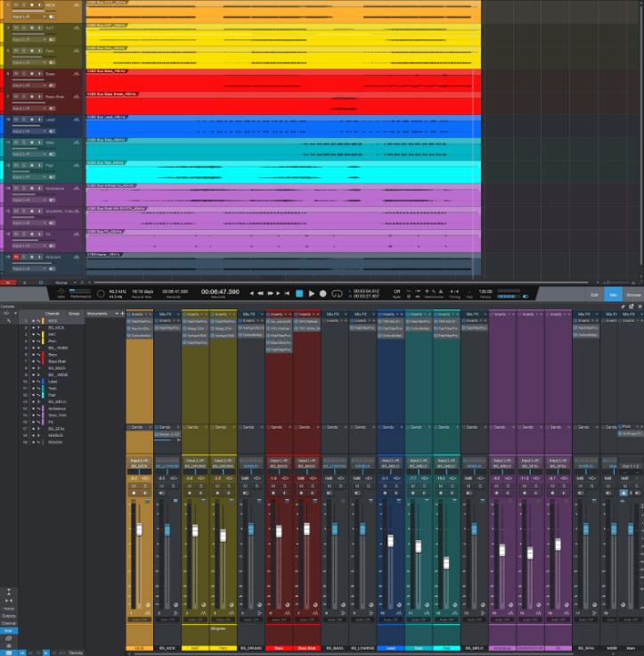Click the Pad channel volume fader
This screenshot has width=644, height=656.
click(x=446, y=562)
